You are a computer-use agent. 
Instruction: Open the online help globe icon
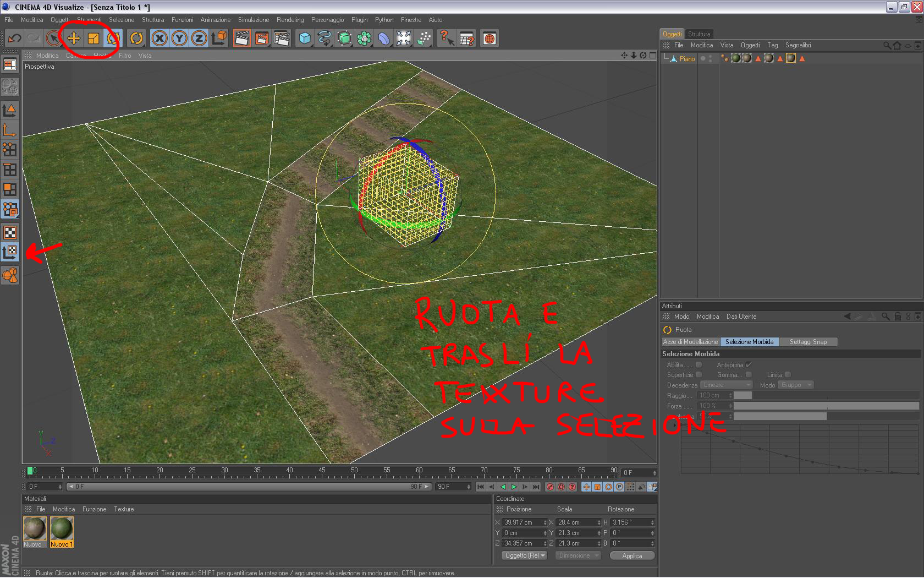490,39
